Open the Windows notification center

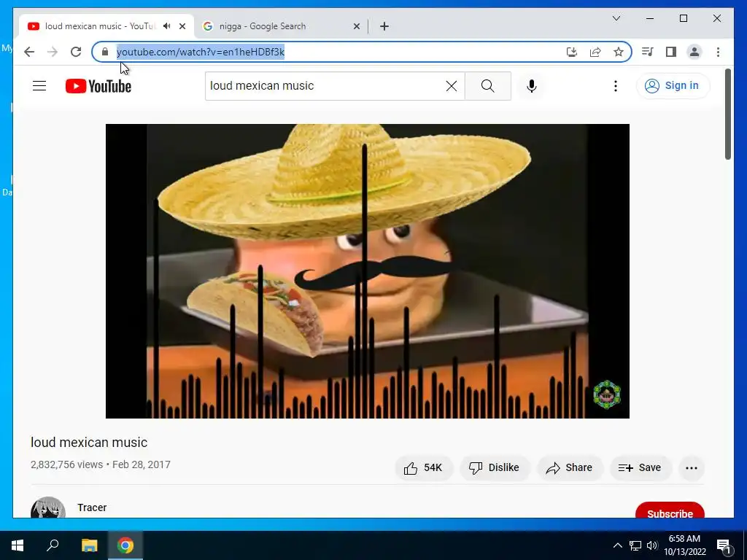[724, 545]
